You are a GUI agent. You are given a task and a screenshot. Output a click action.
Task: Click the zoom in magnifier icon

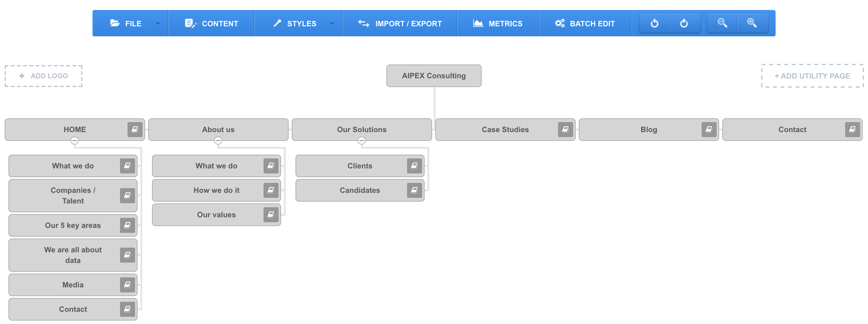pyautogui.click(x=752, y=23)
